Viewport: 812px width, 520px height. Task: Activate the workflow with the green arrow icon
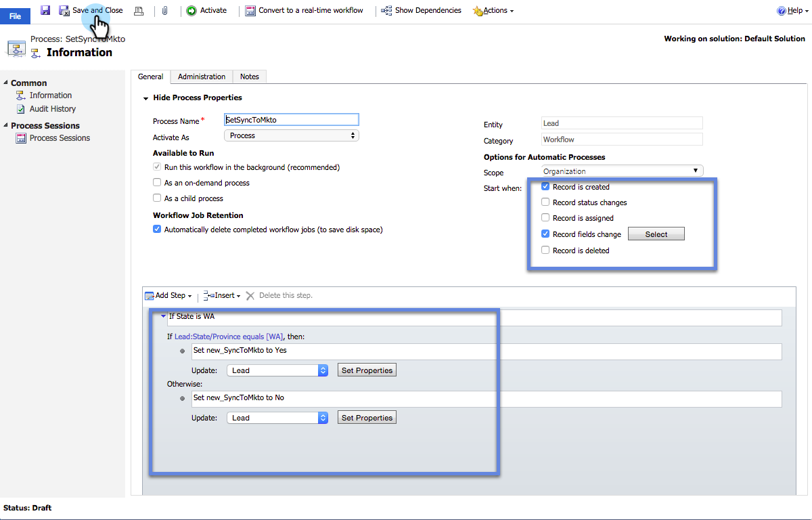tap(191, 11)
